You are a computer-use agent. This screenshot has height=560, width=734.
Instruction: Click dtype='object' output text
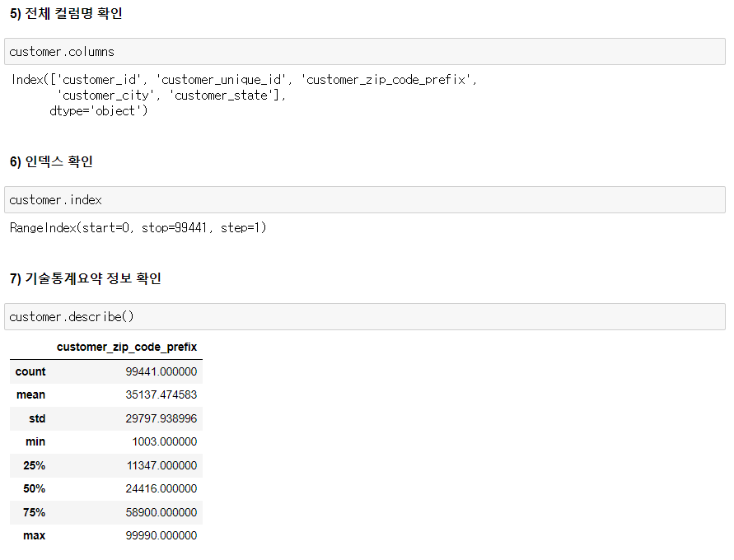point(98,111)
